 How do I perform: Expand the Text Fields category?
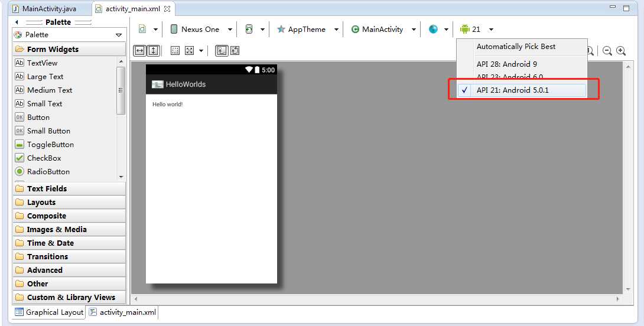[69, 188]
